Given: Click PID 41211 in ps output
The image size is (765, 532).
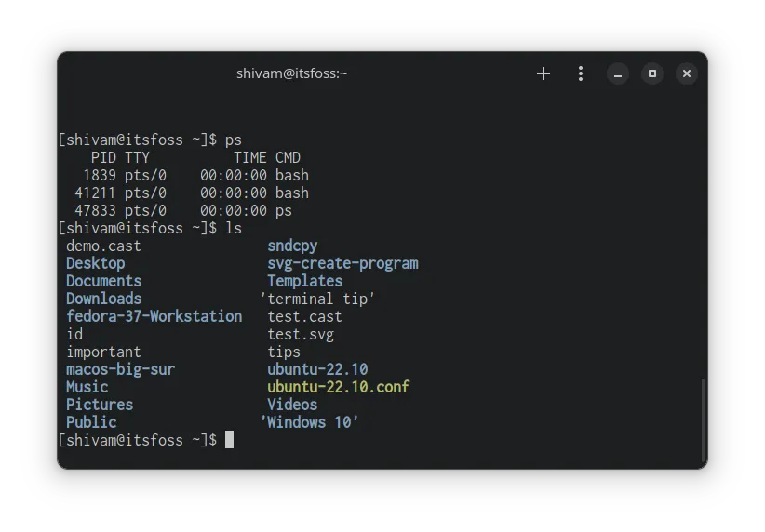Looking at the screenshot, I should (x=95, y=193).
